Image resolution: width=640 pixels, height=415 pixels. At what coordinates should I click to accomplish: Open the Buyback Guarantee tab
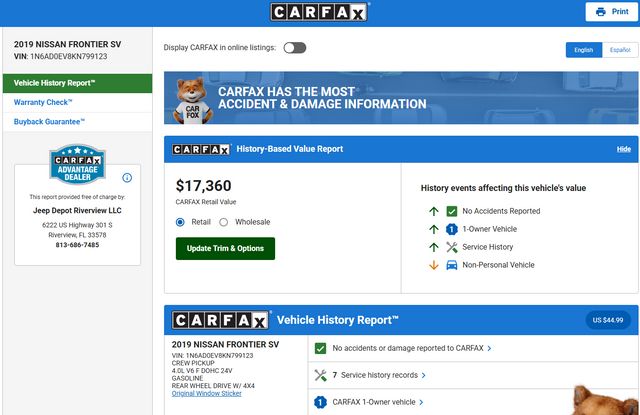[50, 121]
